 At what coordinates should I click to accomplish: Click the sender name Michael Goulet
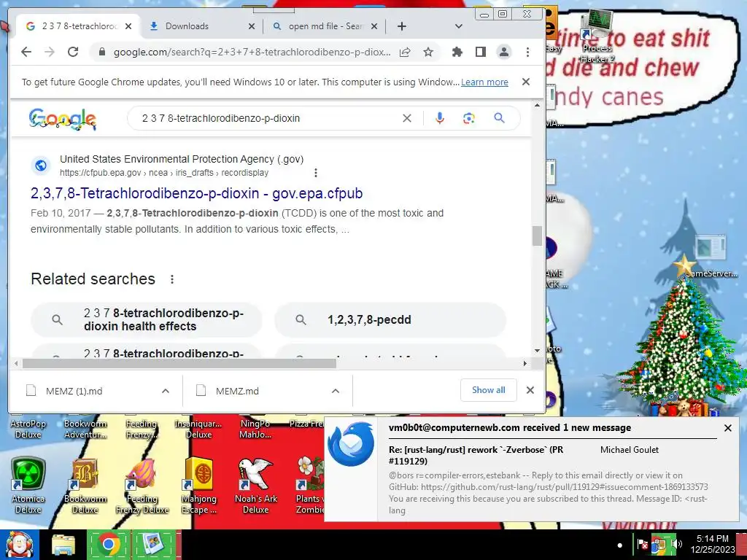[630, 449]
